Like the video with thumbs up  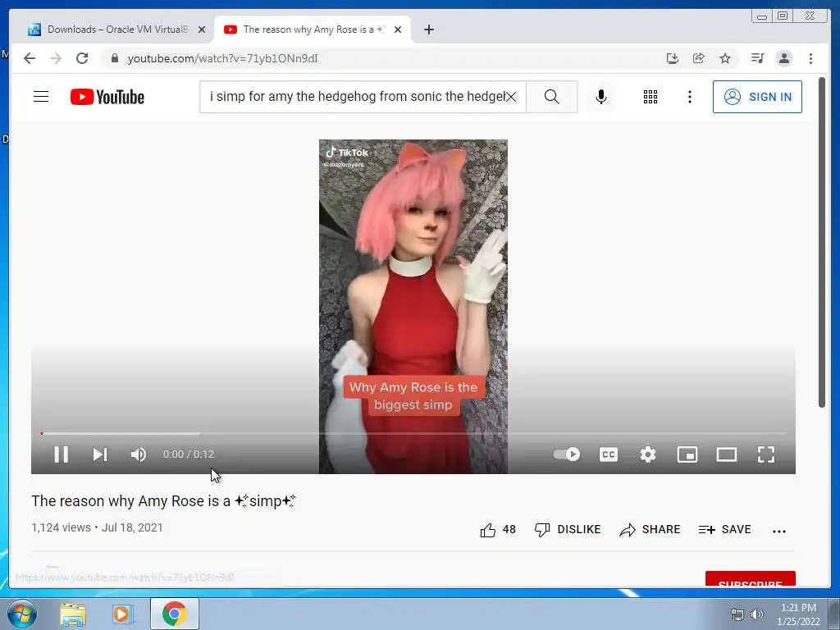tap(498, 530)
